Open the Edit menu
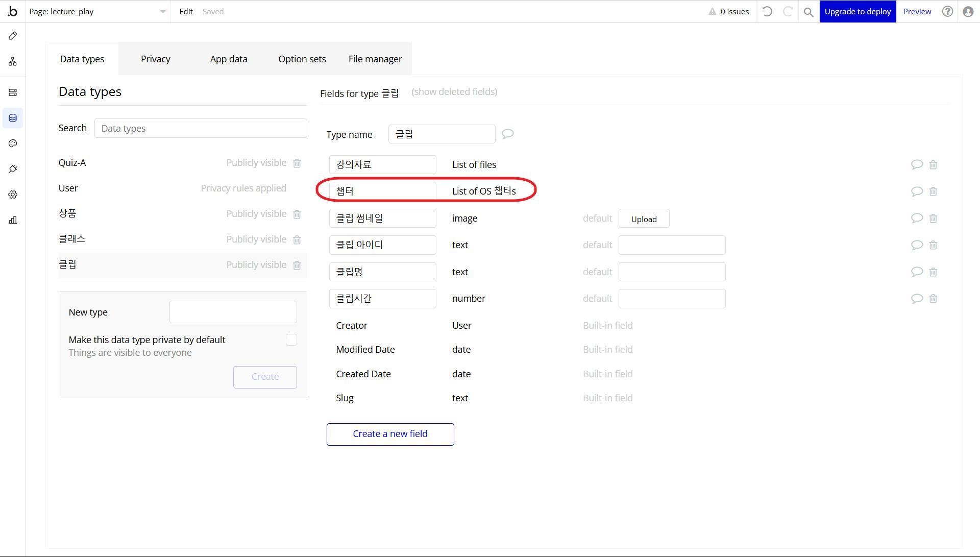 click(x=186, y=12)
